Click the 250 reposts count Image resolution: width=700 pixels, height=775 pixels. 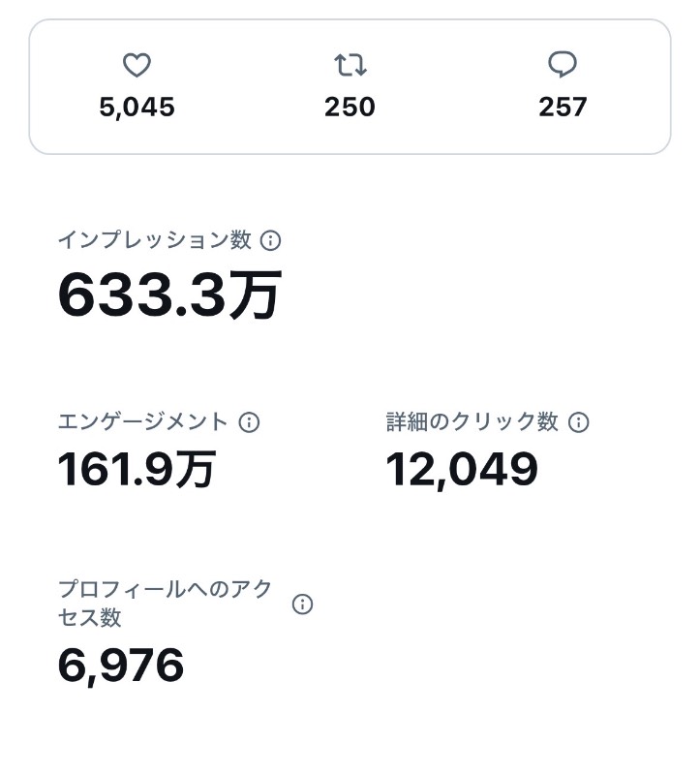click(x=350, y=108)
